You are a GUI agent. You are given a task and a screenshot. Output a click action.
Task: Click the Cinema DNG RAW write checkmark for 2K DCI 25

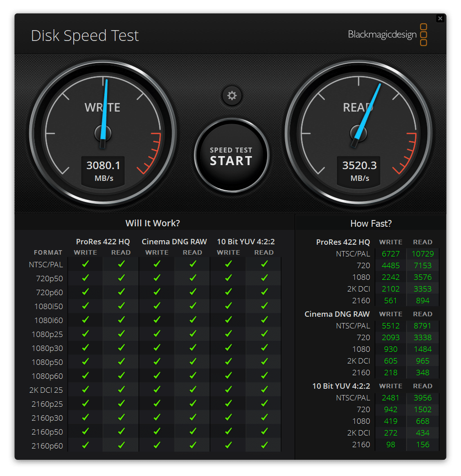pos(157,390)
